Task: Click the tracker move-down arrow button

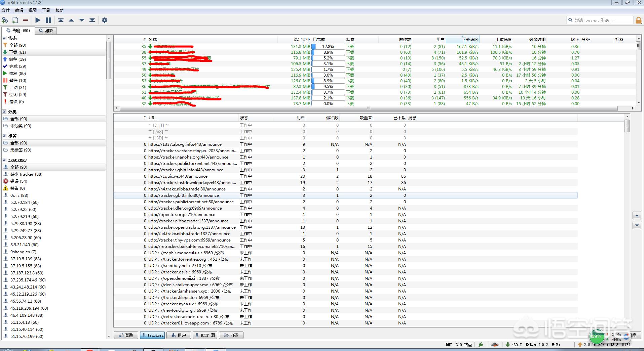Action: [637, 225]
